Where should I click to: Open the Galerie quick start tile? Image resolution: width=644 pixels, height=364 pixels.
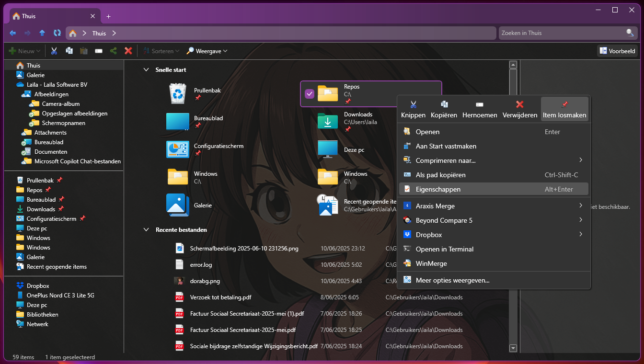coord(189,205)
